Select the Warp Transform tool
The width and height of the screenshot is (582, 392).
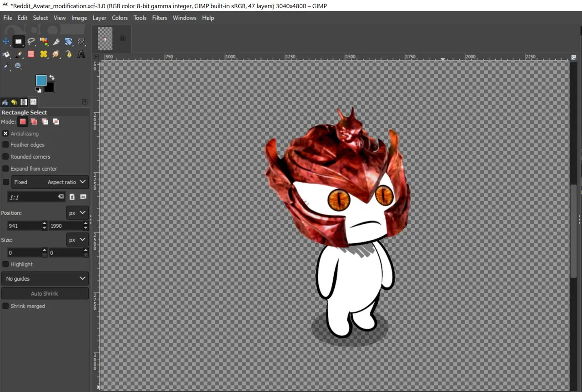pyautogui.click(x=81, y=41)
